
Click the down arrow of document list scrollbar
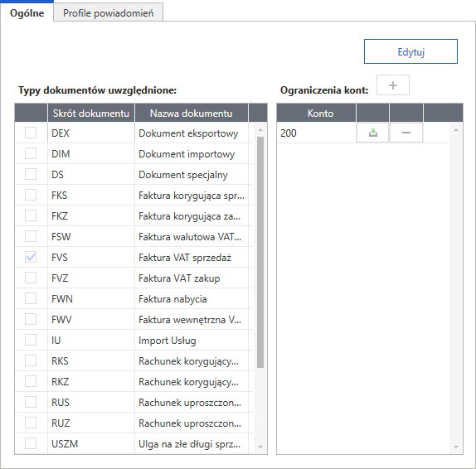pyautogui.click(x=260, y=447)
